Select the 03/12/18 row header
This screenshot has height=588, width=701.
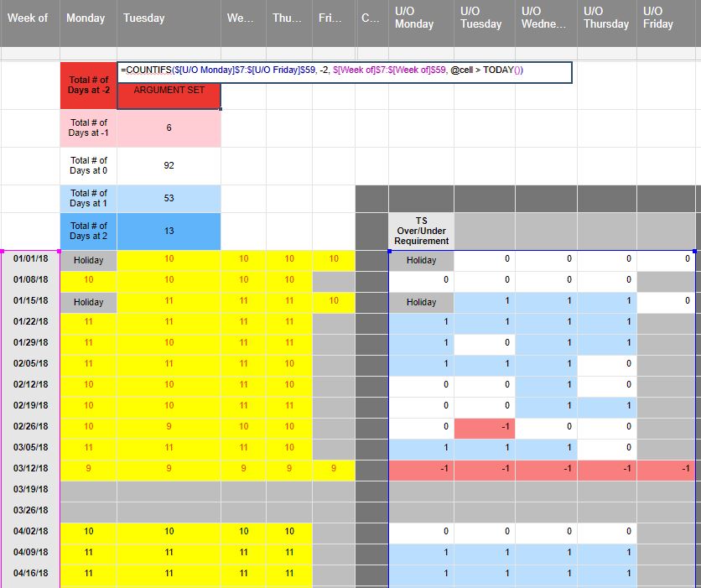(x=29, y=470)
